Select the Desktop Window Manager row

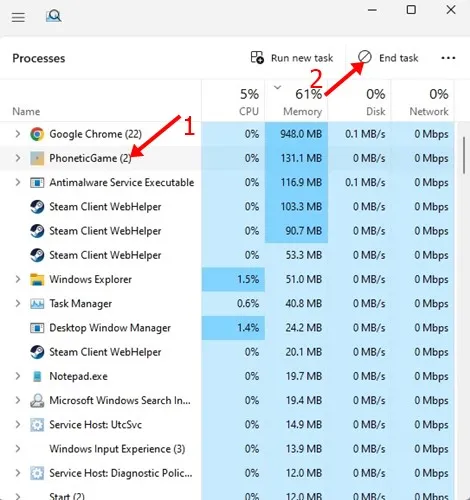point(227,328)
